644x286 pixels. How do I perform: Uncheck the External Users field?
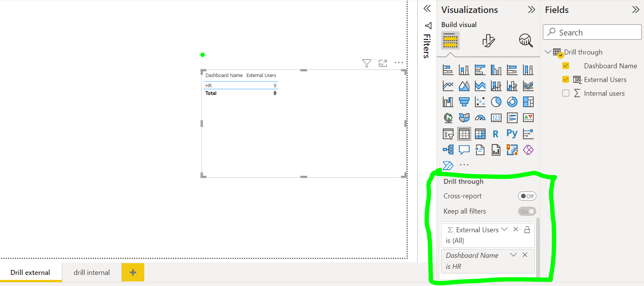click(x=566, y=79)
